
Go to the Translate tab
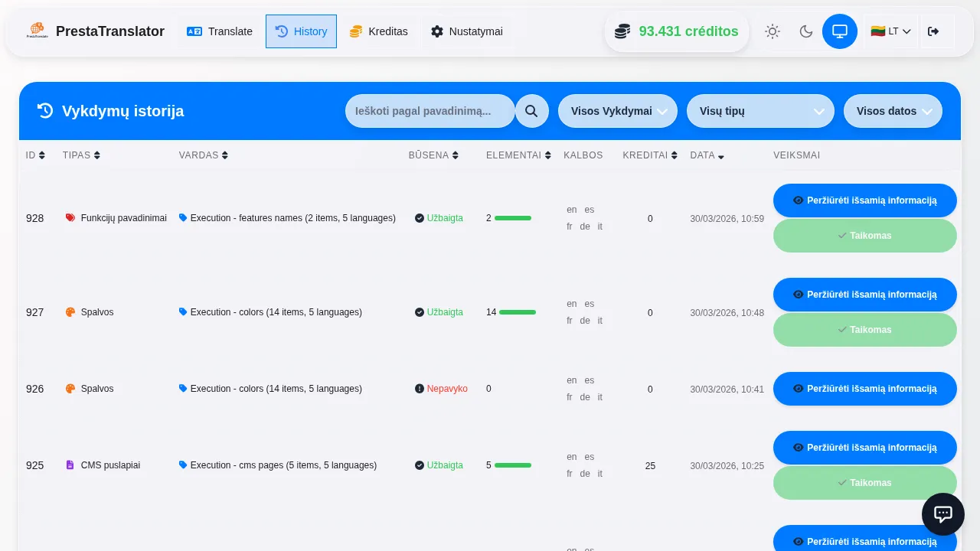pyautogui.click(x=220, y=31)
